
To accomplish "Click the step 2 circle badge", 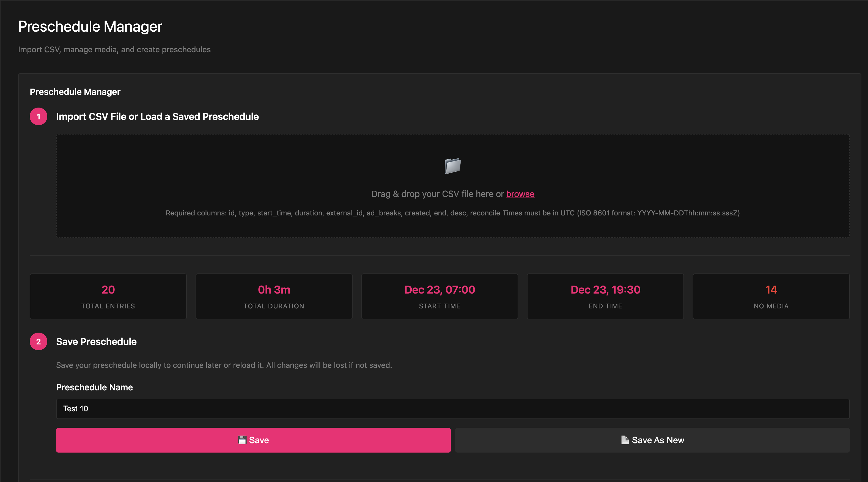I will tap(39, 341).
